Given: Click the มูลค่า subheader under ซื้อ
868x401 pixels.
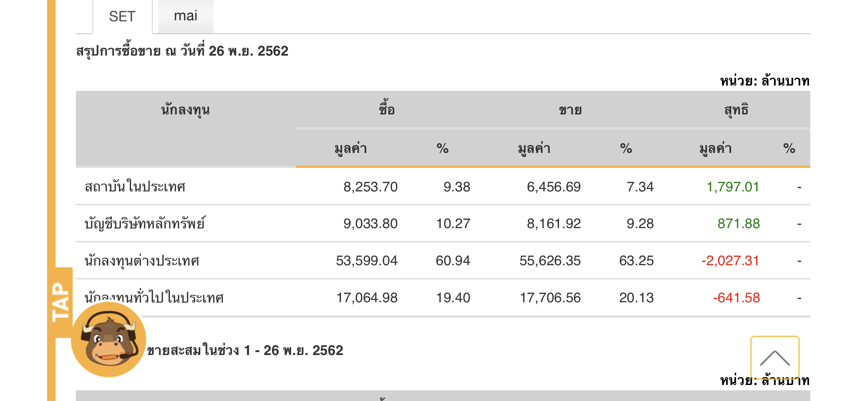Looking at the screenshot, I should pyautogui.click(x=351, y=148).
